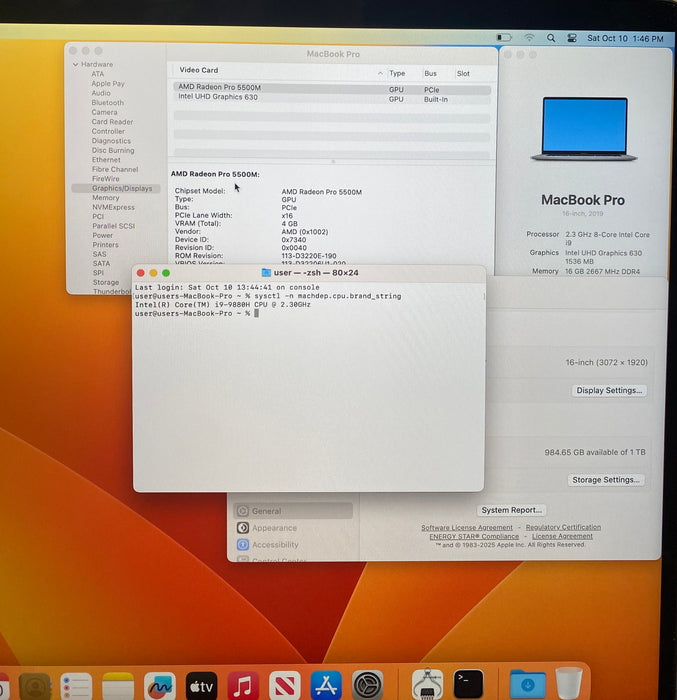
Task: Click the System Report button
Action: pyautogui.click(x=511, y=510)
